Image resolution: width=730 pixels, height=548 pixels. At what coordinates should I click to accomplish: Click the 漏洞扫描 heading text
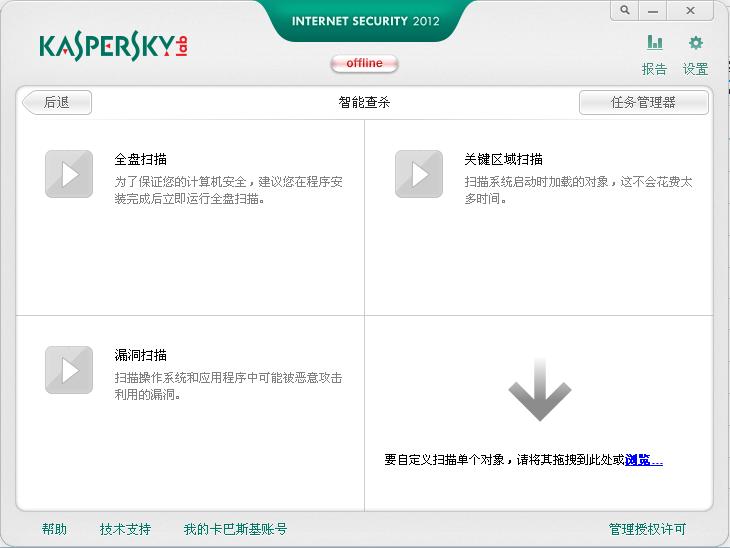coord(141,355)
